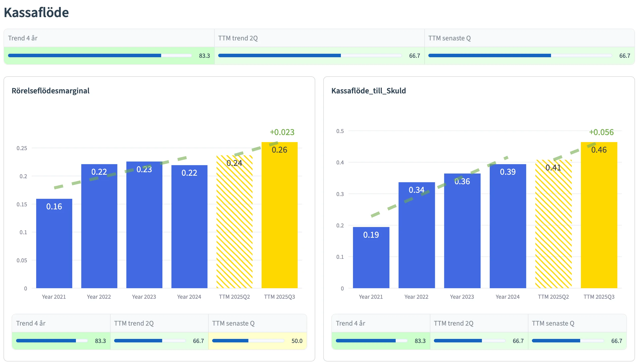Screen dimensions: 638x364
Task: Click the Kassaflöde_till_Skuld chart title
Action: pos(369,91)
